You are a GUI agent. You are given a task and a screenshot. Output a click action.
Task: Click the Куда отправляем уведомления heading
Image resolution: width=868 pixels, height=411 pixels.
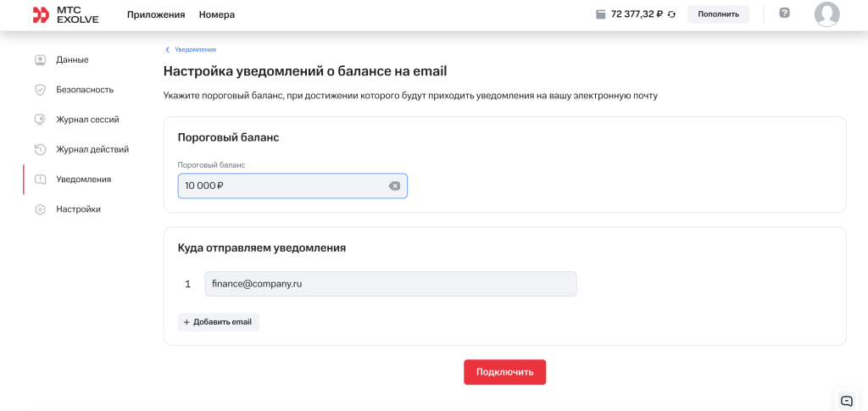(x=262, y=248)
